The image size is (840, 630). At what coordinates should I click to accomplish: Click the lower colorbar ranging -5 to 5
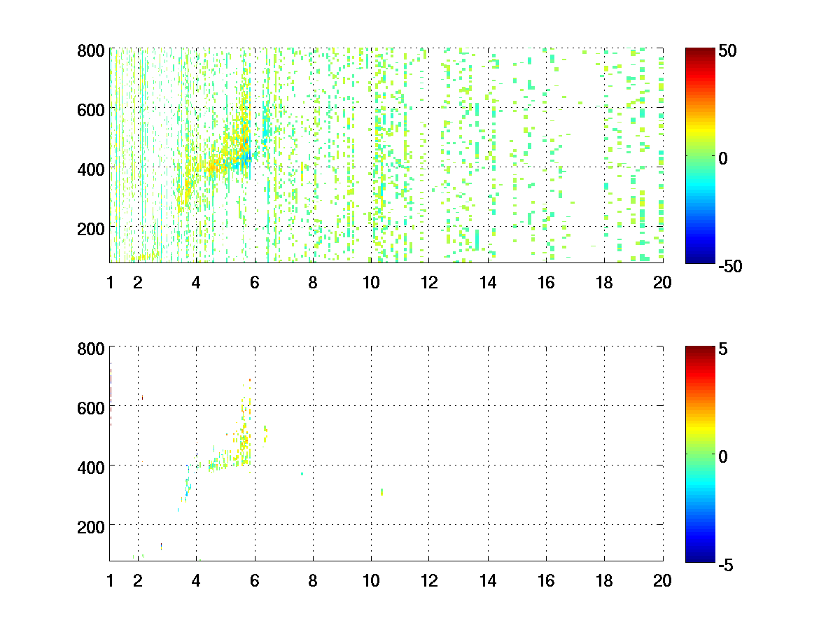tap(700, 454)
